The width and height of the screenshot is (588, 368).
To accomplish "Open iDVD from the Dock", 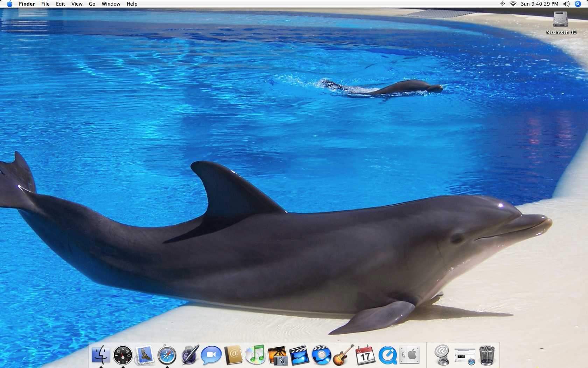I will [321, 355].
